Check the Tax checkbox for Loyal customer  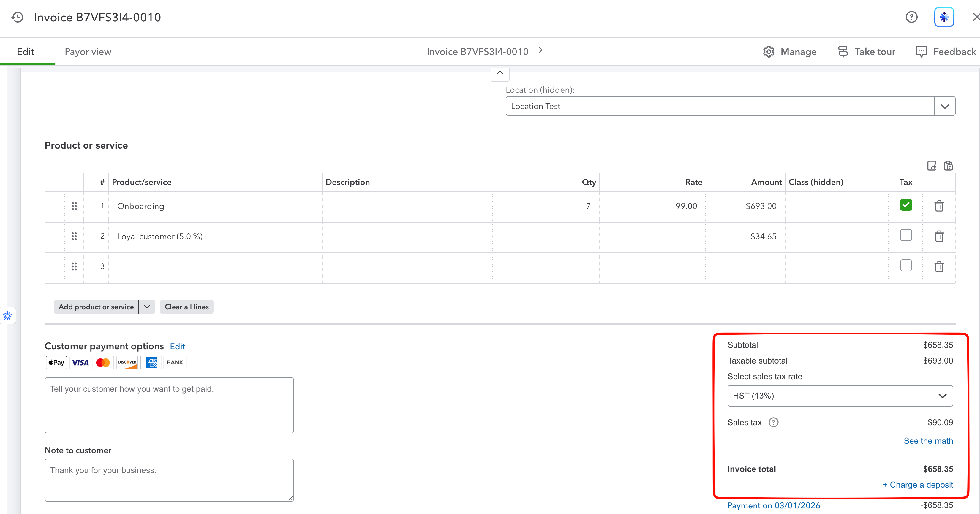[906, 235]
